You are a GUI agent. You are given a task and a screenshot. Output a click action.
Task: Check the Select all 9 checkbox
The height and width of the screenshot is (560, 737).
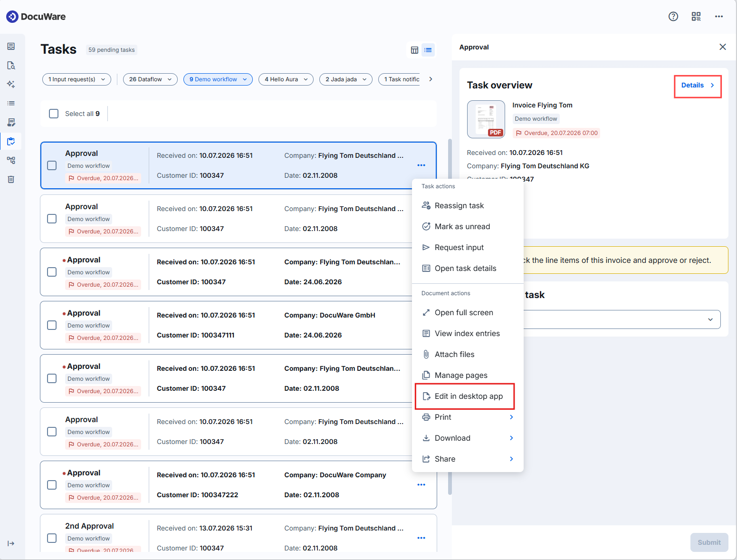[54, 114]
